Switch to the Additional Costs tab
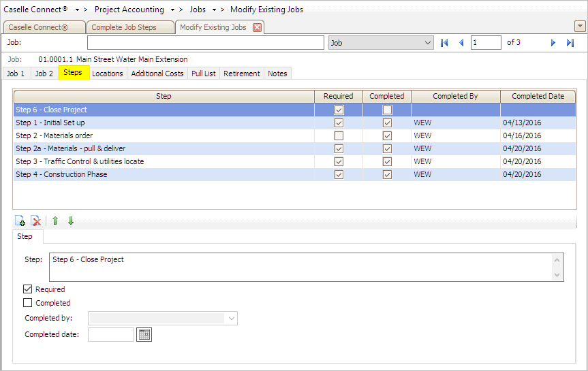 pyautogui.click(x=157, y=74)
